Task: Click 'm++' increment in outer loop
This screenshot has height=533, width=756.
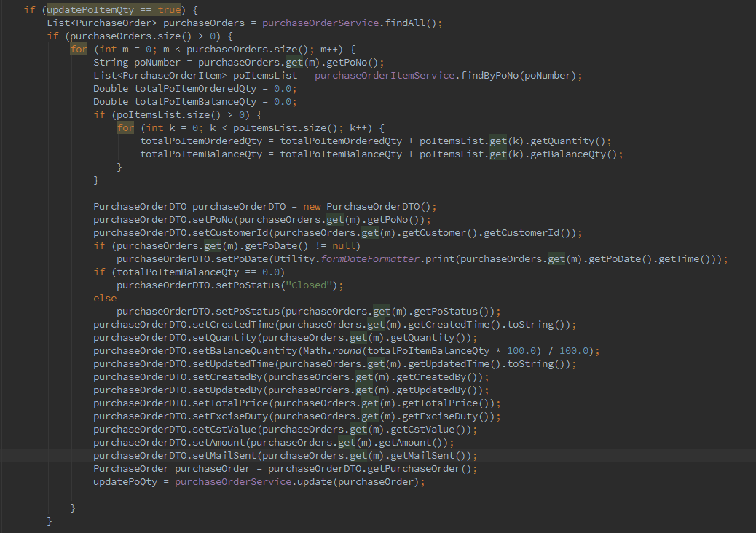Action: [x=329, y=50]
